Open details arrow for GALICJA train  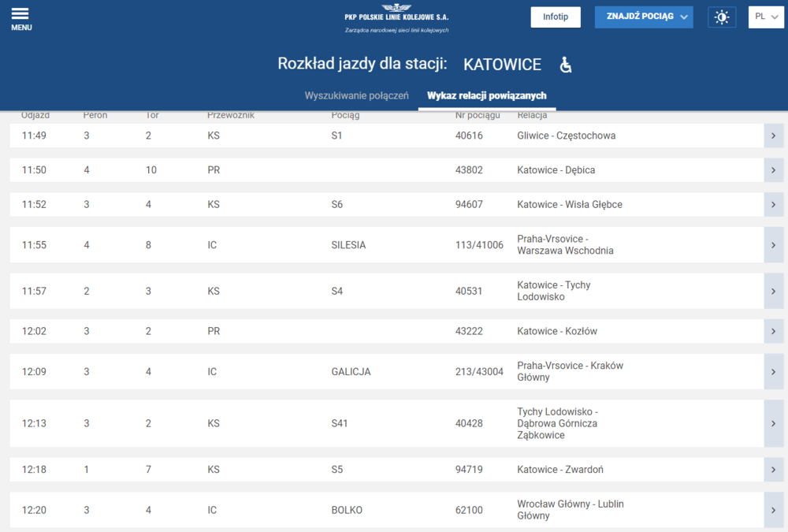(x=774, y=372)
